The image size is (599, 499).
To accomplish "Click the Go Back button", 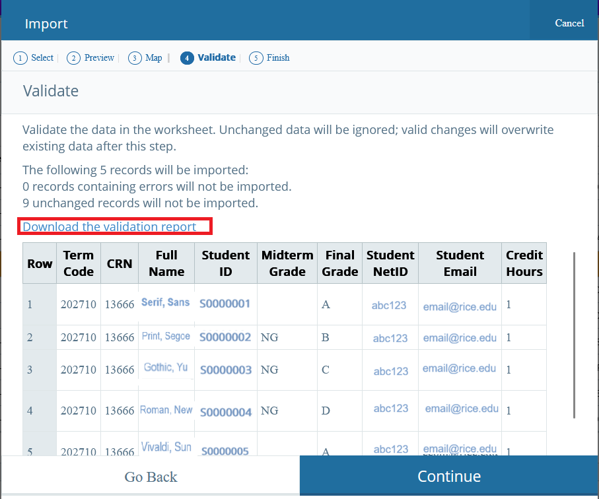I will [151, 476].
